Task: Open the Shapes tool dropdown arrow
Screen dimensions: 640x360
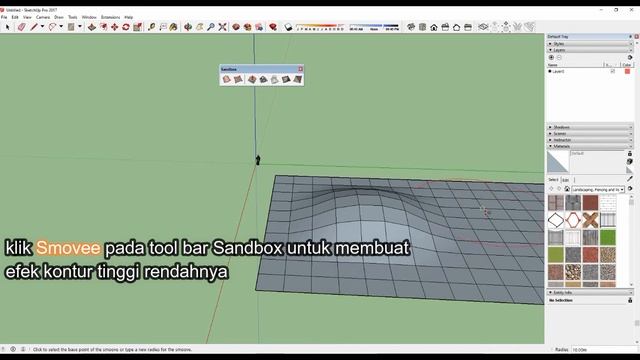Action: (x=80, y=27)
